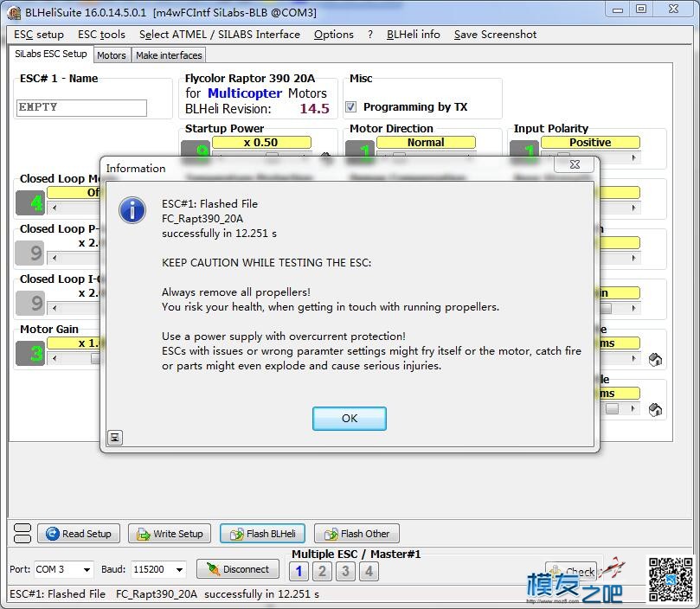Click Save Screenshot in the menu bar

tap(495, 35)
